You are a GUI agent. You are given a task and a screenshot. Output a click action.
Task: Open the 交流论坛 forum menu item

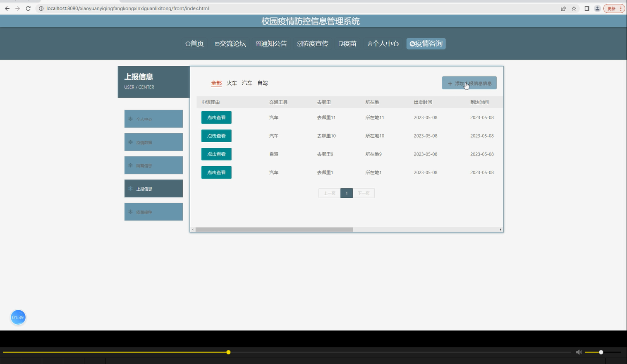pos(230,43)
